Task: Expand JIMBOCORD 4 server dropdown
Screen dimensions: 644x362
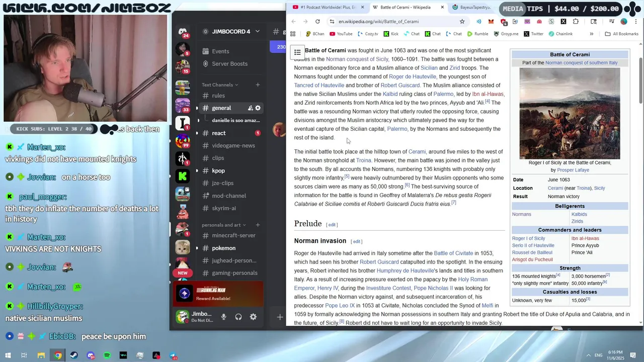Action: [257, 31]
